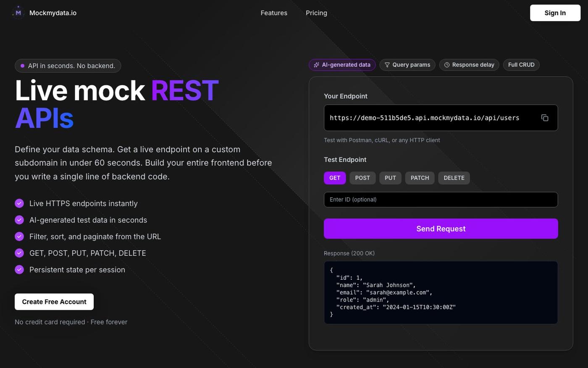Image resolution: width=588 pixels, height=368 pixels.
Task: Click checkmark beside AI-generated test data
Action: pos(19,220)
